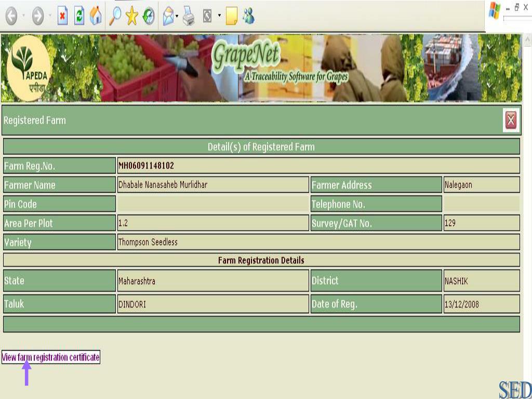Click the Taluk label

tap(14, 303)
